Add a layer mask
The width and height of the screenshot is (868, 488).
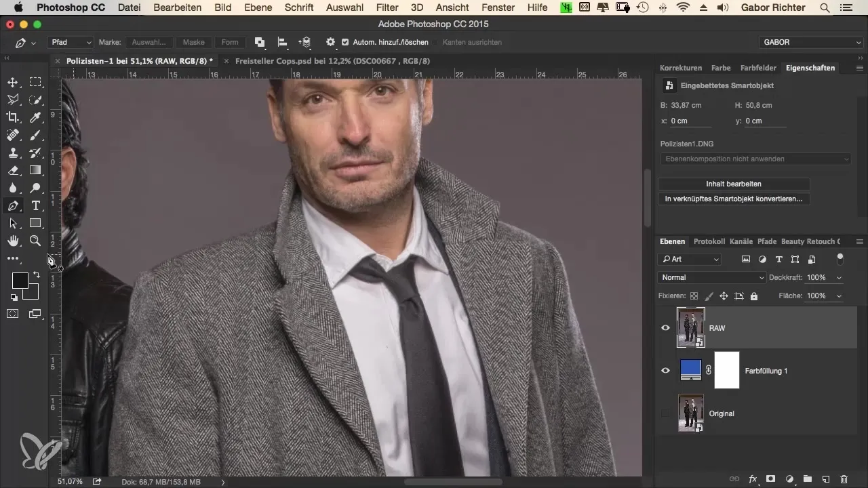(771, 479)
